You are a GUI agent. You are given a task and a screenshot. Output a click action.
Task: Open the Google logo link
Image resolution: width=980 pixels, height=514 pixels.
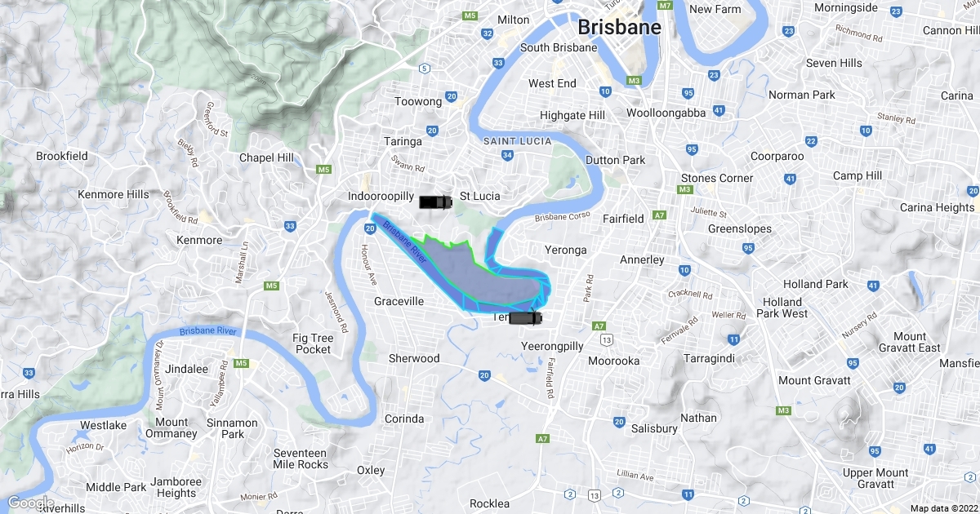click(30, 503)
